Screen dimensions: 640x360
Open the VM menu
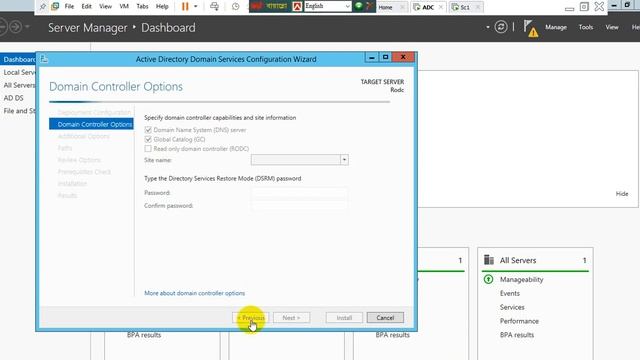[124, 7]
